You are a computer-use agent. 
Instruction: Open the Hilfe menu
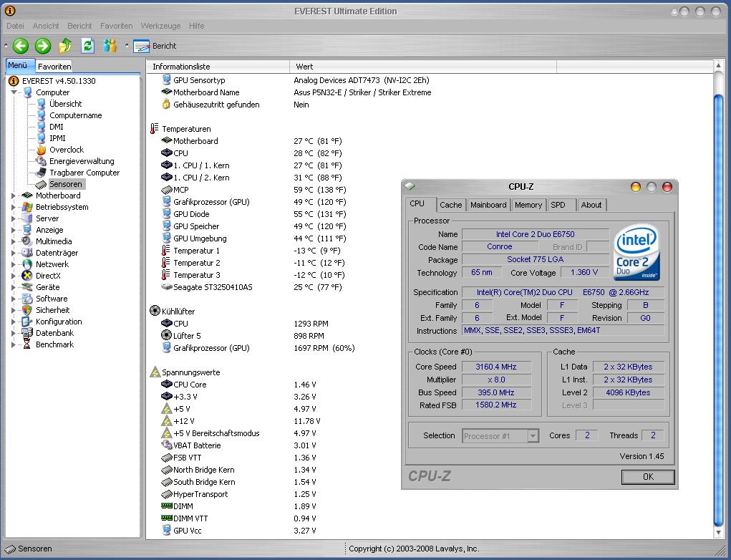click(197, 26)
